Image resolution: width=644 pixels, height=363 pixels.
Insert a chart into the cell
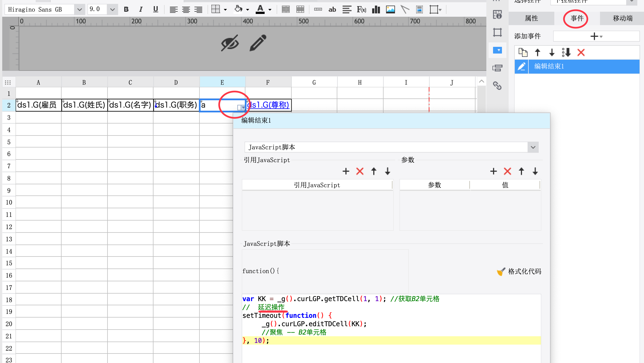point(376,9)
